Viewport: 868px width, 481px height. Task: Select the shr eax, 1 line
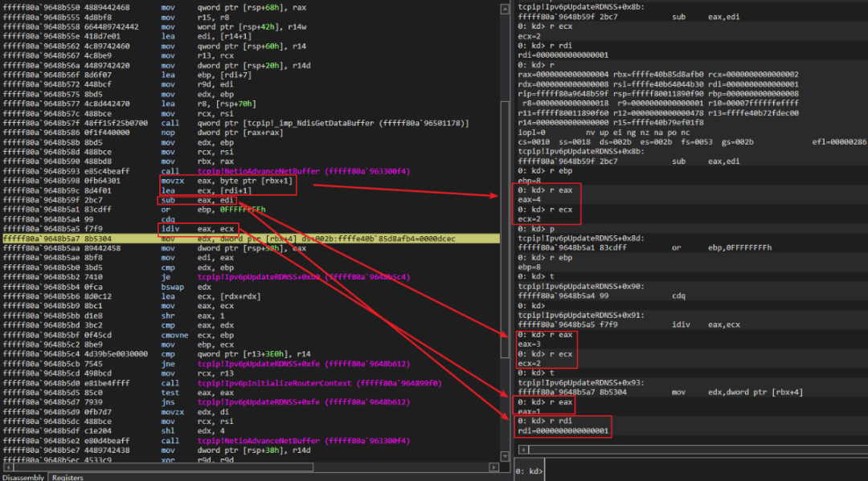[x=252, y=316]
